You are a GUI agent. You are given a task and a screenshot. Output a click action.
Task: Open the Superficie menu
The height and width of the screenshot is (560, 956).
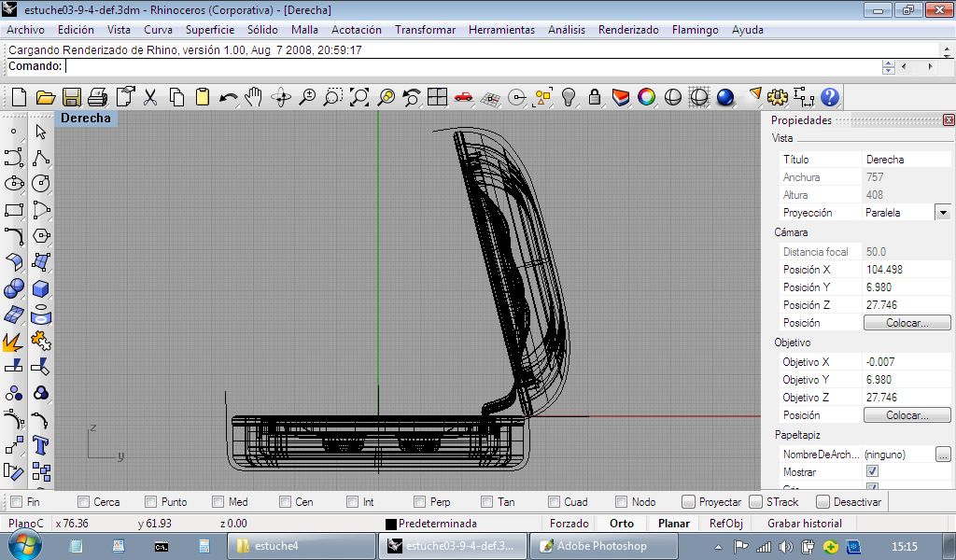(209, 30)
